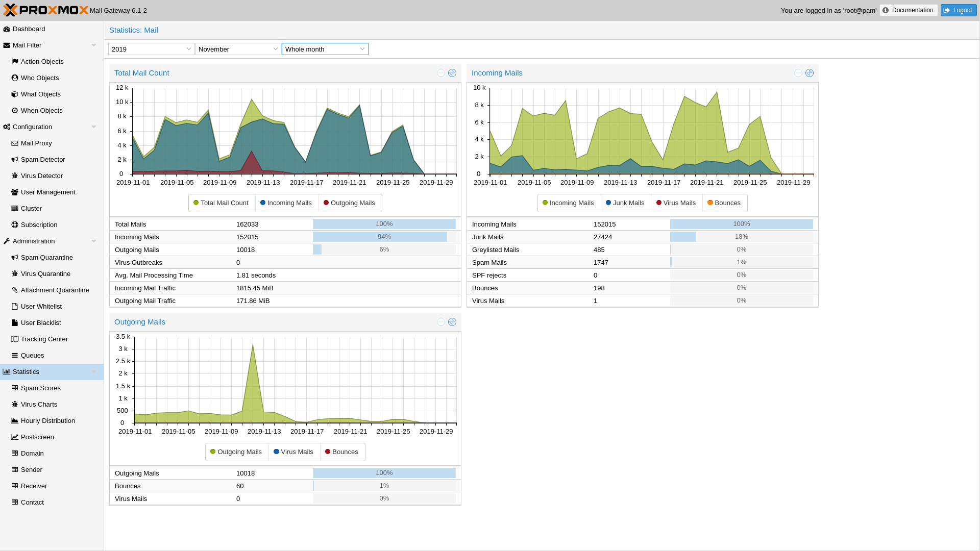Switch to the Dashboard section

(x=29, y=29)
